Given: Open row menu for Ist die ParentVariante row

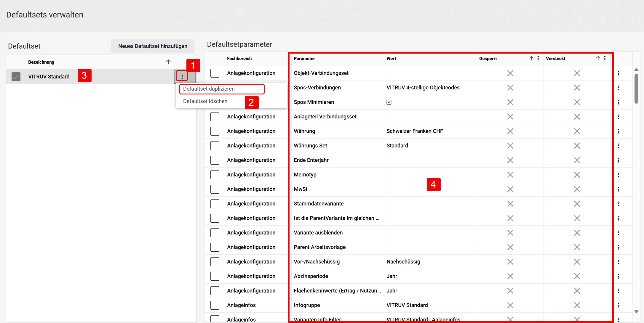Looking at the screenshot, I should tap(619, 218).
